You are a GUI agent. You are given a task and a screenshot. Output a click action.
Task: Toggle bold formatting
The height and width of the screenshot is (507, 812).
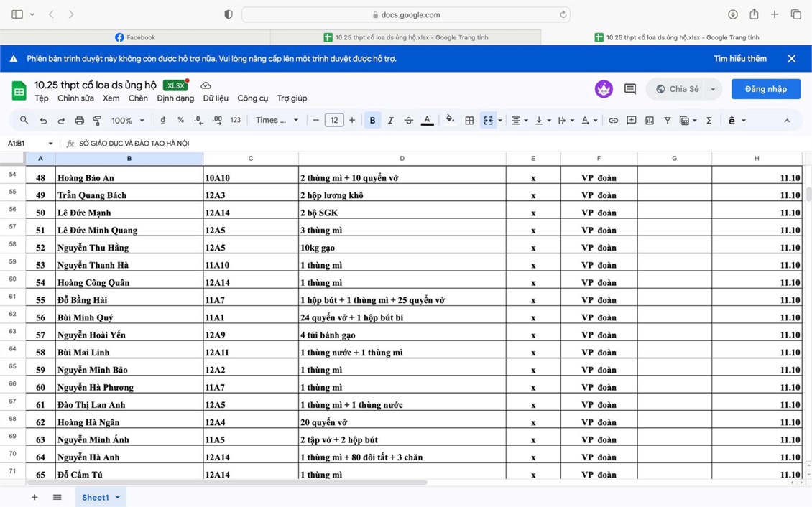coord(372,121)
